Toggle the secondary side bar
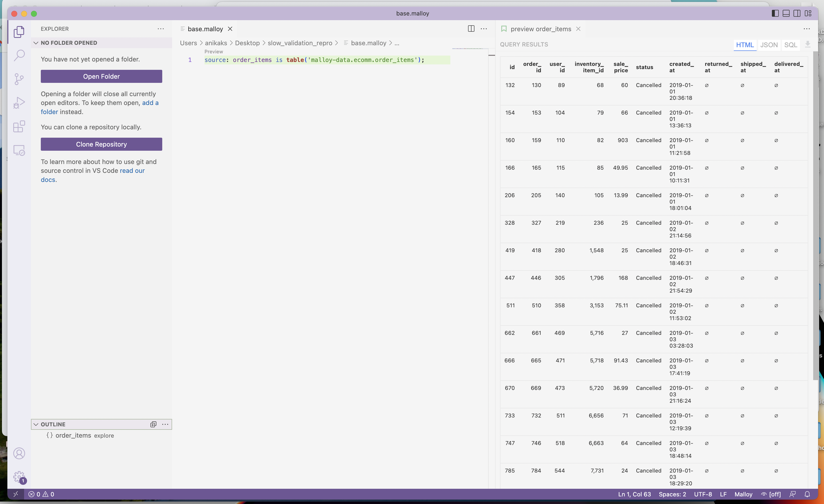 coord(797,13)
